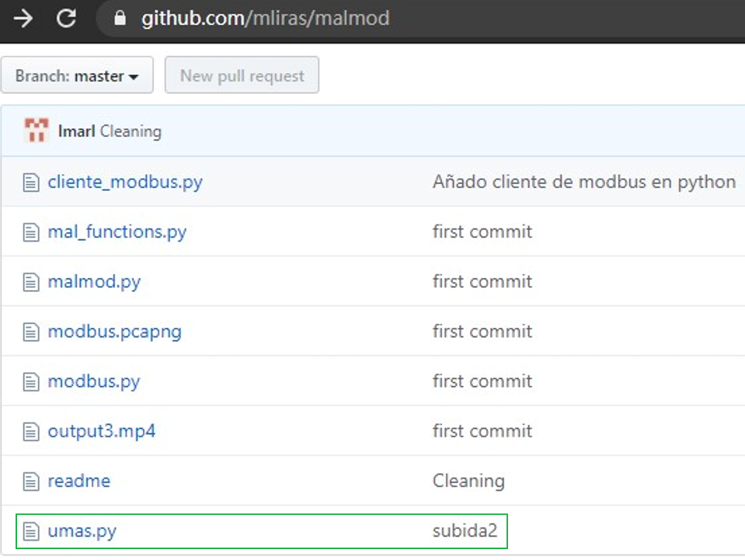Image resolution: width=745 pixels, height=560 pixels.
Task: Open the Branch: master dropdown
Action: click(x=77, y=75)
